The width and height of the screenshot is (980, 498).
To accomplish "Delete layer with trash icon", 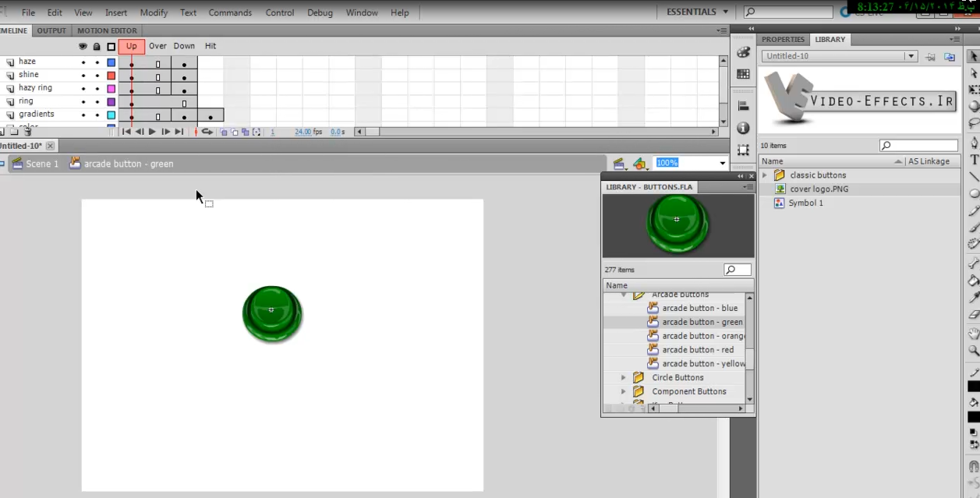I will pyautogui.click(x=27, y=132).
